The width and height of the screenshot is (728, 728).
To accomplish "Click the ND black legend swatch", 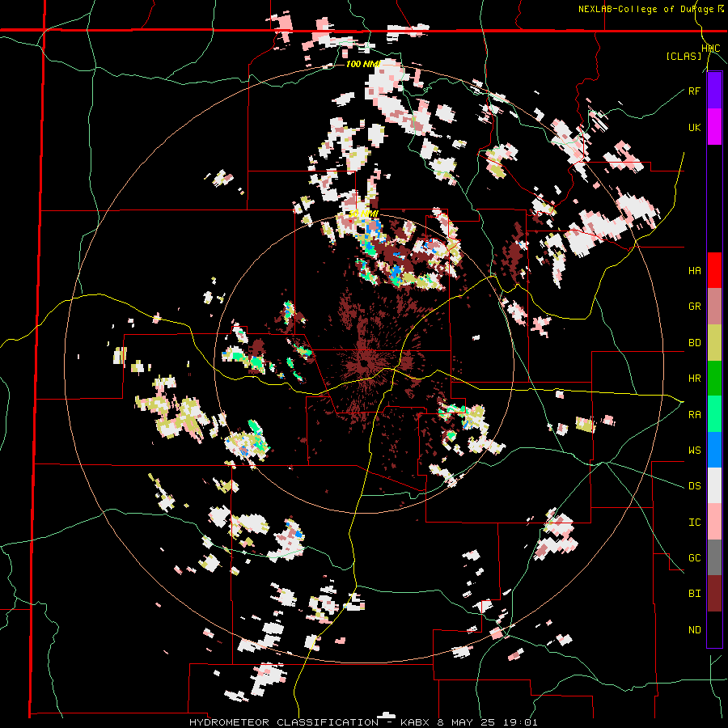I will click(714, 629).
